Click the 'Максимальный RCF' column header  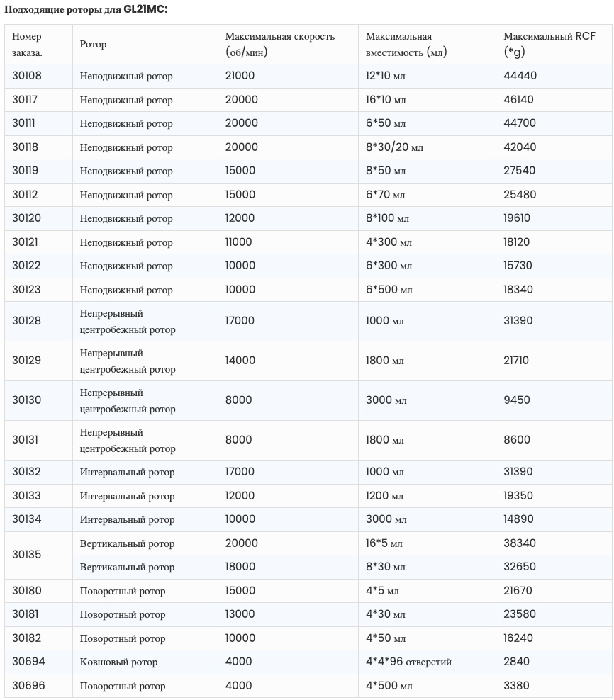click(x=549, y=44)
